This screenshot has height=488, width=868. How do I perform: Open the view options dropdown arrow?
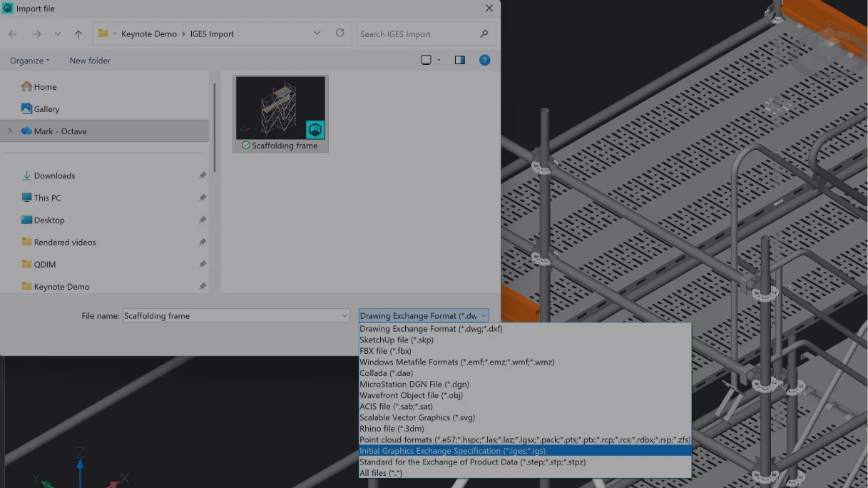(x=439, y=61)
